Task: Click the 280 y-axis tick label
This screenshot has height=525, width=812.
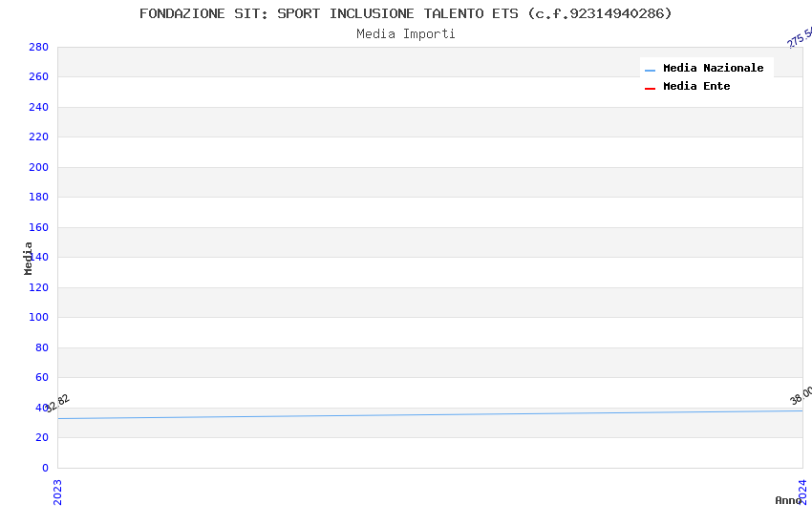Action: (x=38, y=47)
